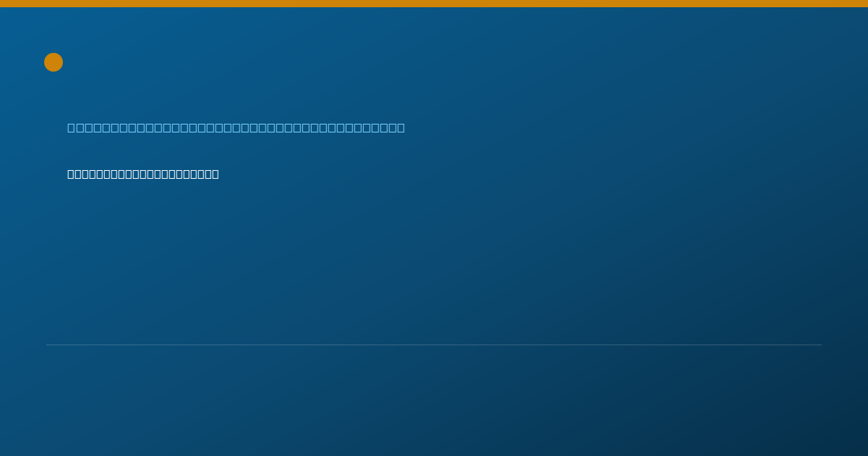
Task: Click the orange circle icon
Action: pyautogui.click(x=54, y=62)
